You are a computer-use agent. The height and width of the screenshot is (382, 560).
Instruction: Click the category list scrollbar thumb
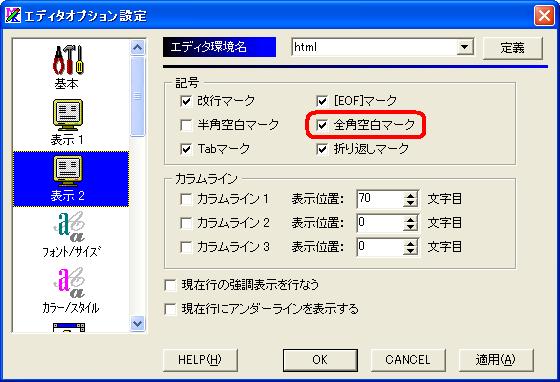point(138,96)
